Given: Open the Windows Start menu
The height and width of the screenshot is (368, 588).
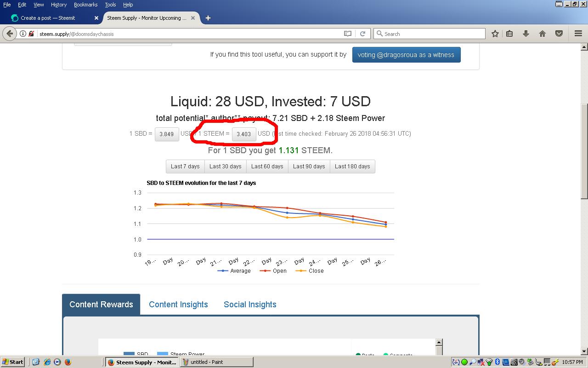Looking at the screenshot, I should [13, 362].
